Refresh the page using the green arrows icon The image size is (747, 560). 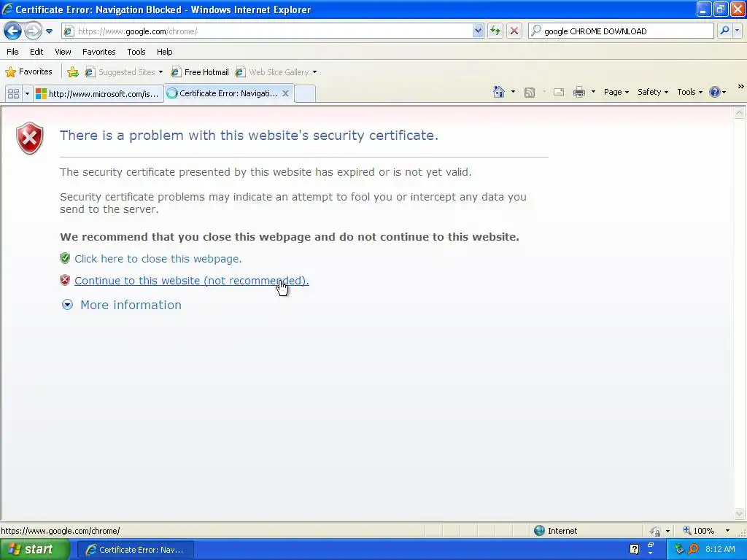[x=495, y=31]
